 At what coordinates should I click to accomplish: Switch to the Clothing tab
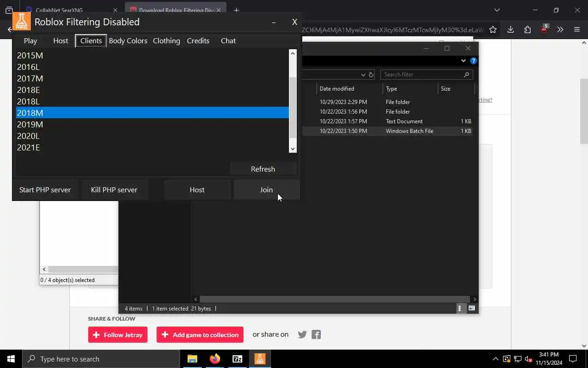tap(166, 40)
